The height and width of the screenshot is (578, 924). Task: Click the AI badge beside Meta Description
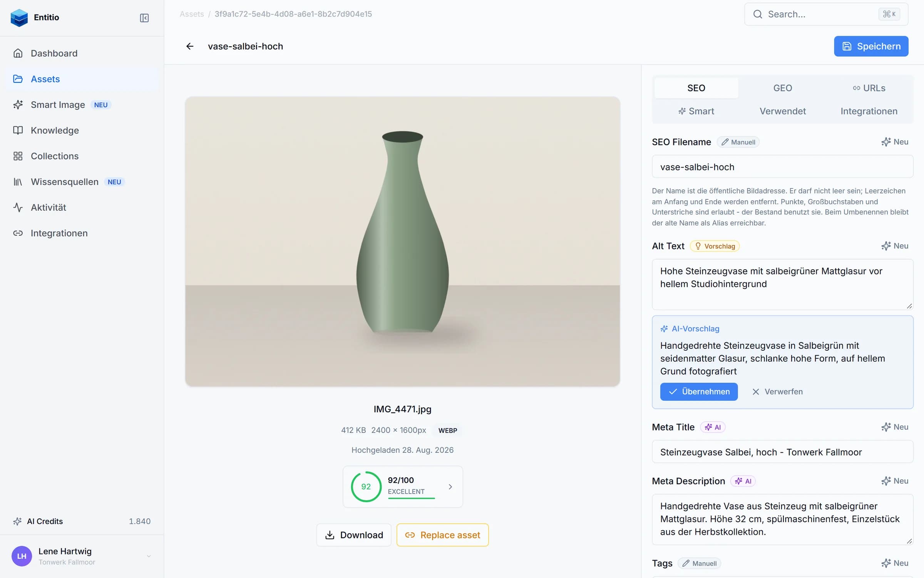tap(743, 481)
